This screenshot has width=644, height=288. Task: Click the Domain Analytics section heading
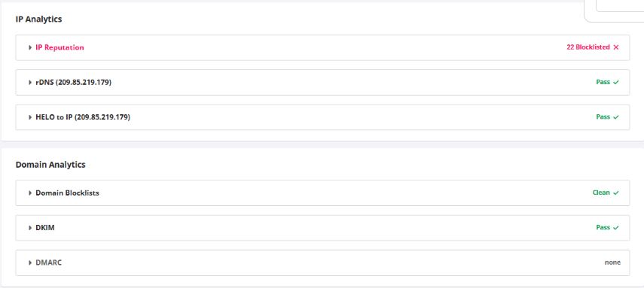tap(50, 165)
